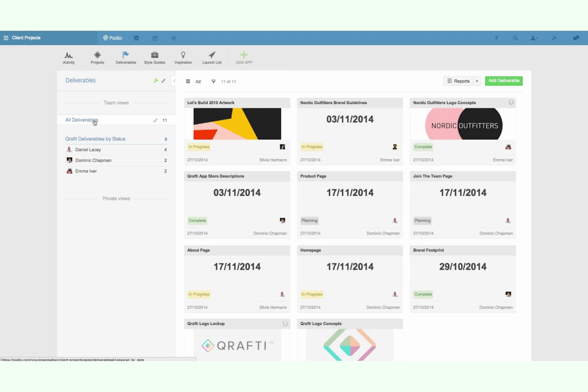Click the wrench icon beside Deliverables title
Image resolution: width=588 pixels, height=392 pixels.
(163, 80)
